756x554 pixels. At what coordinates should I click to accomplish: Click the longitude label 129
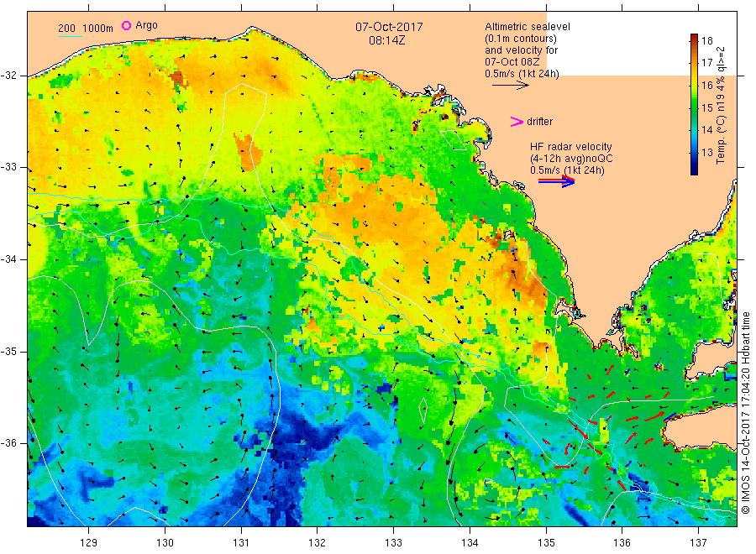(89, 543)
